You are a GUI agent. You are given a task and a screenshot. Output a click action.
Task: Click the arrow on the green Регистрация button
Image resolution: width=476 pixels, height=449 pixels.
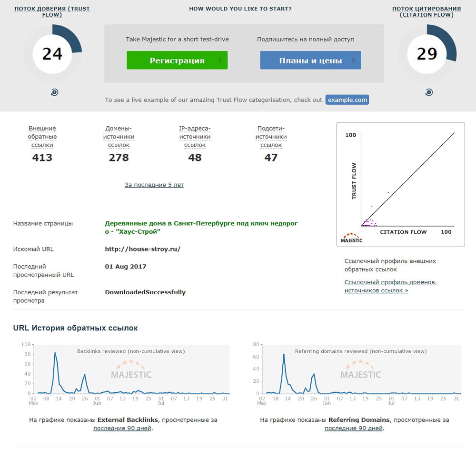coord(221,60)
